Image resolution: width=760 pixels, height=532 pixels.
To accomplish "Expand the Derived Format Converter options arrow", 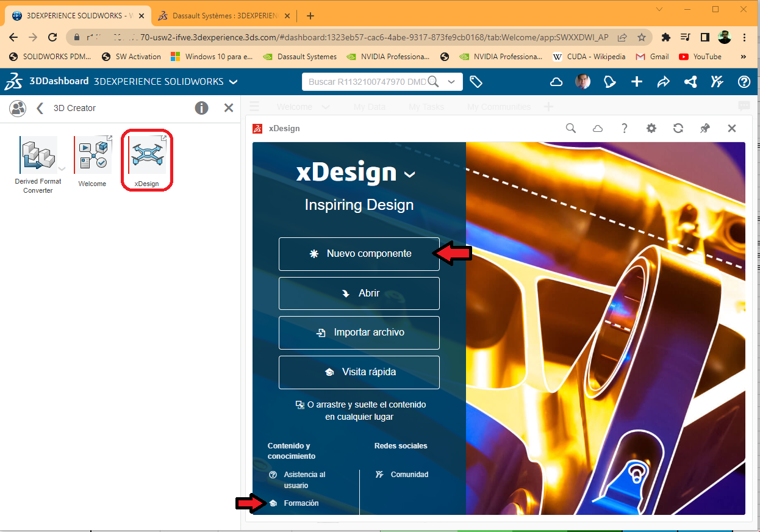I will (62, 168).
